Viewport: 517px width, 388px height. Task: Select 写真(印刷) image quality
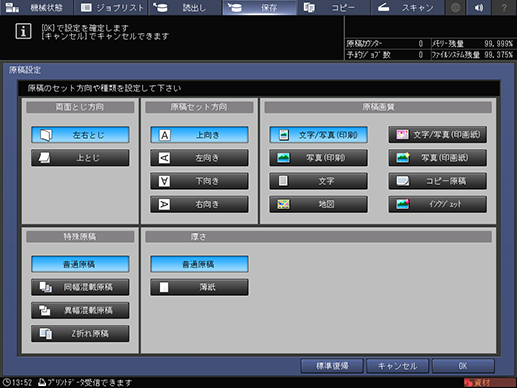[319, 158]
